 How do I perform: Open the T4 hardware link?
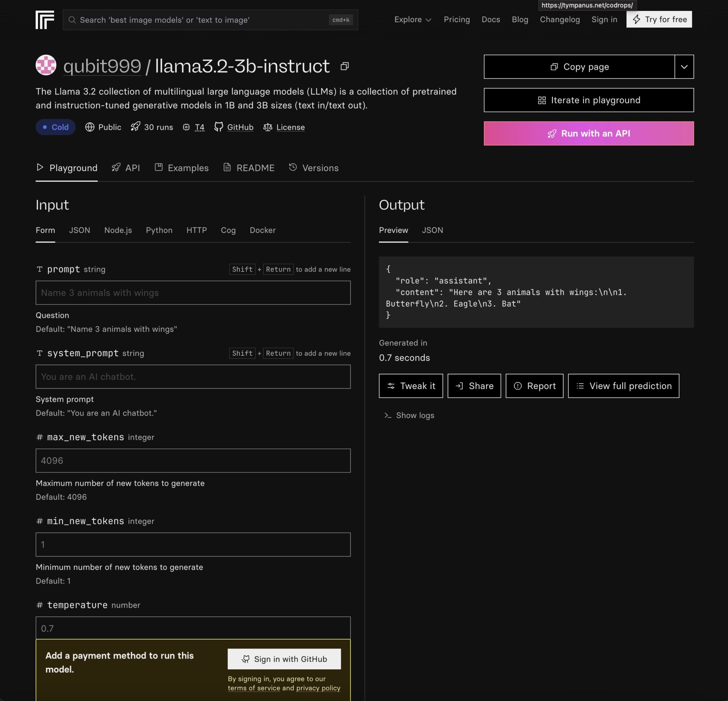pos(199,127)
